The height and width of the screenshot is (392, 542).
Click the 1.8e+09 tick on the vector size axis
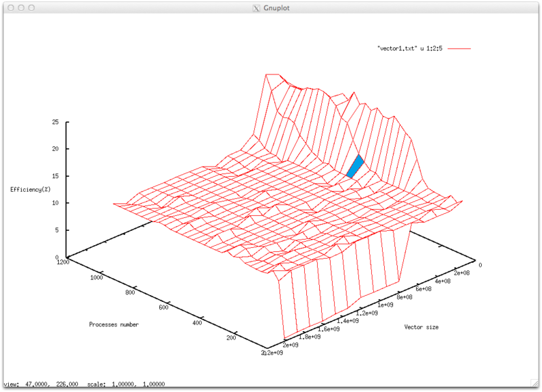tap(310, 337)
